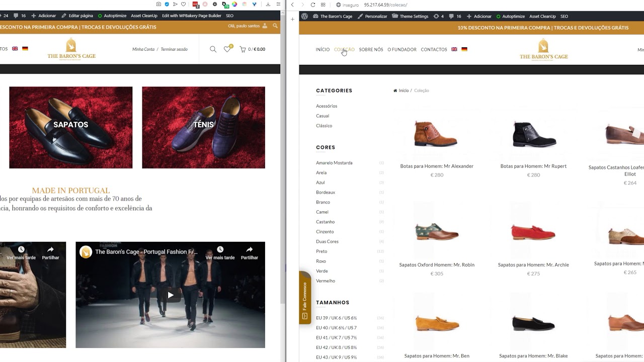This screenshot has width=644, height=362.
Task: Click the blue Y extension icon
Action: pos(254,4)
